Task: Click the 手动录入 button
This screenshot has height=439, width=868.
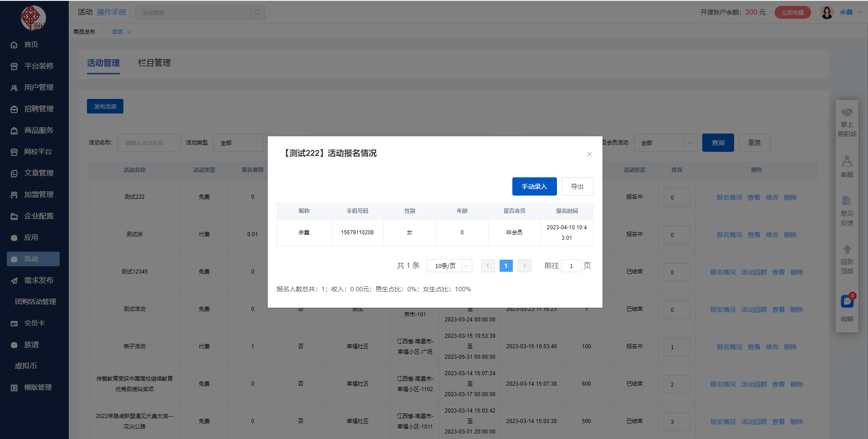Action: coord(534,186)
